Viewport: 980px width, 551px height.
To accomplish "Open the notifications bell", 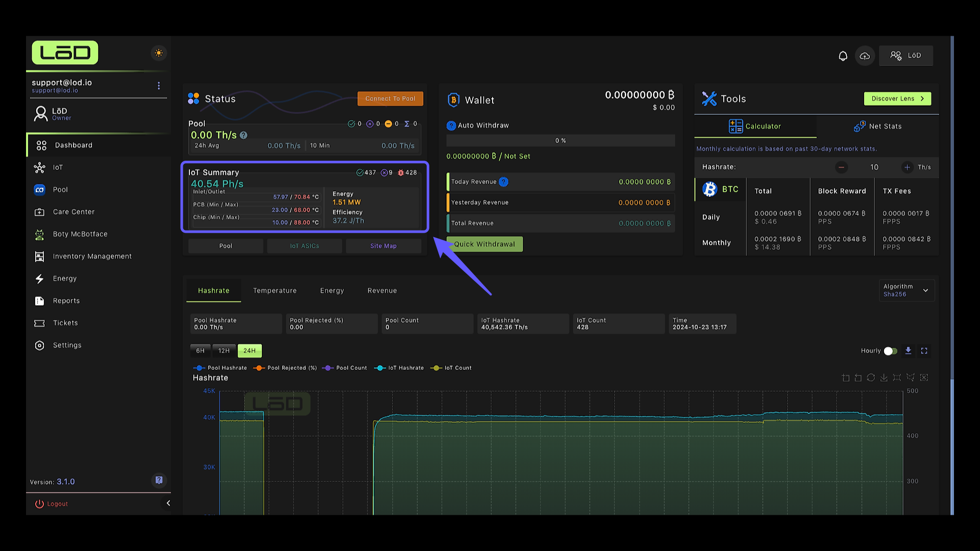I will click(x=843, y=56).
